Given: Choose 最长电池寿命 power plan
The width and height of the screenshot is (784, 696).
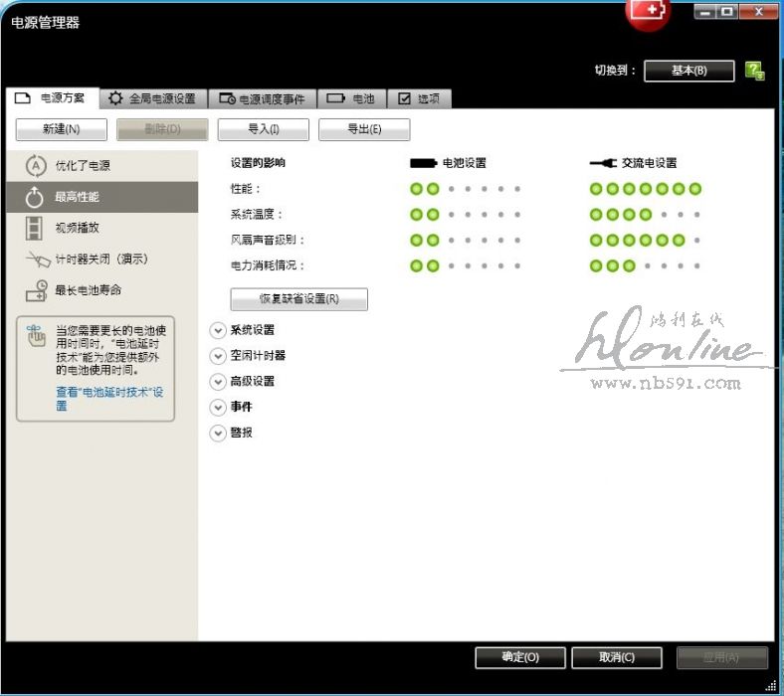Looking at the screenshot, I should (x=88, y=290).
